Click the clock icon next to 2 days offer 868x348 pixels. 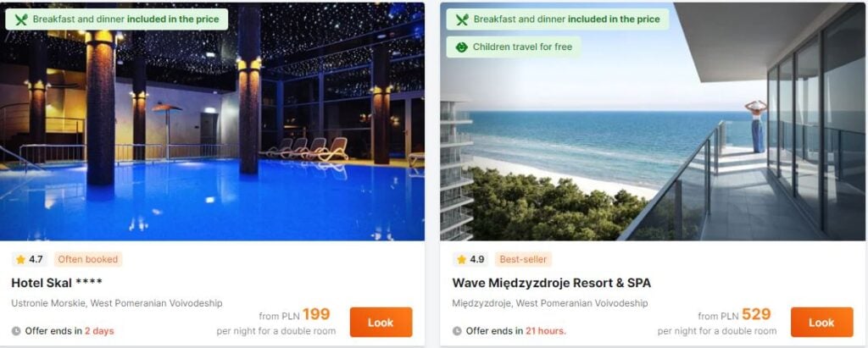pos(16,331)
